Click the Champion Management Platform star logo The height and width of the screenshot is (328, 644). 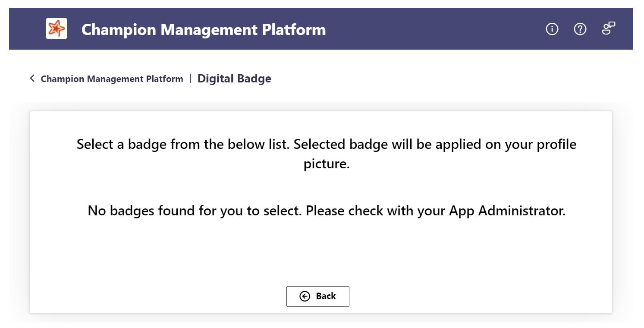point(57,28)
